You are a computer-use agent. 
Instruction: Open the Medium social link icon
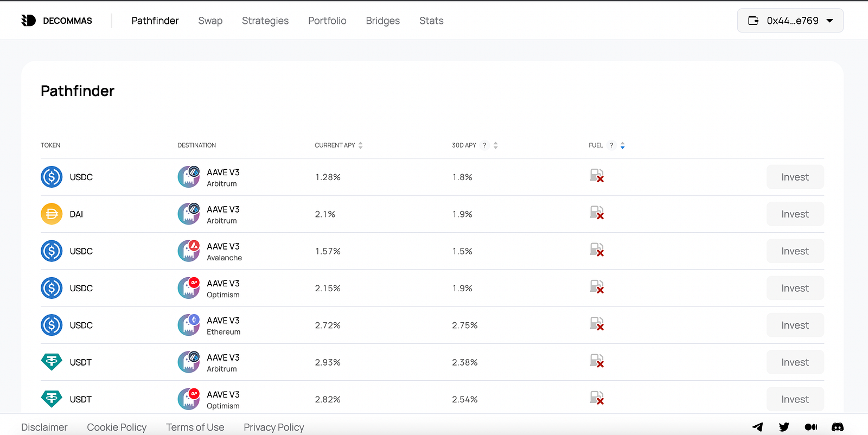pos(810,427)
